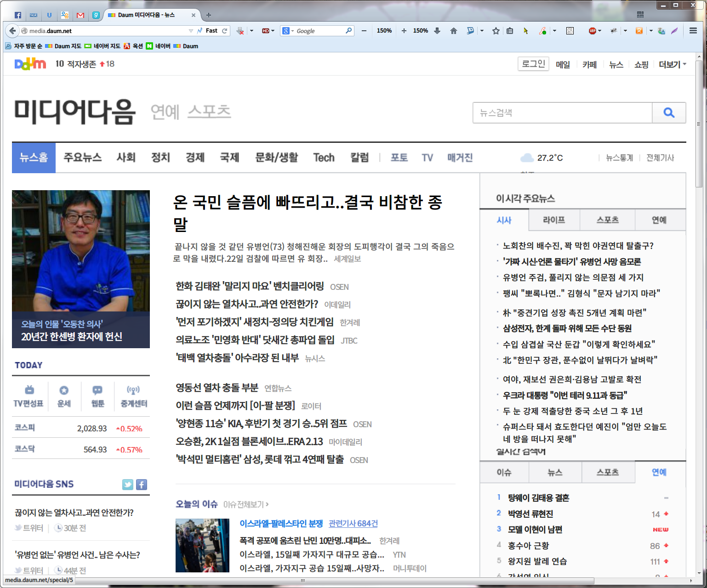Select the 주요뉴스 navigation tab
Viewport: 707px width, 588px height.
pos(82,158)
